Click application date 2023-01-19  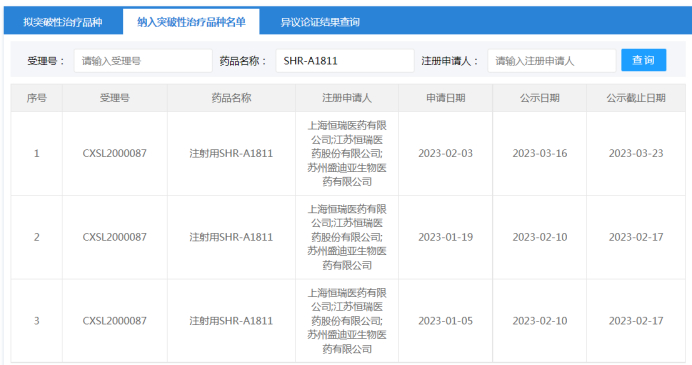[445, 237]
